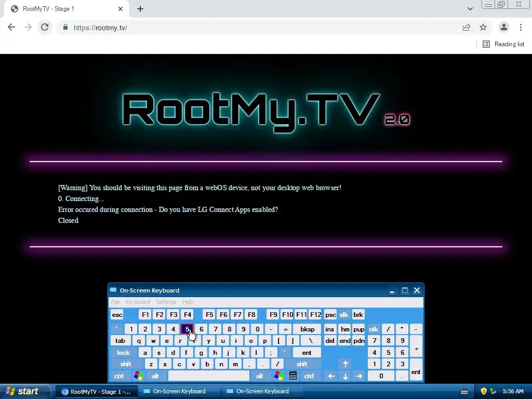Tap the right arrow key
Viewport: 532px width, 399px height.
point(359,376)
